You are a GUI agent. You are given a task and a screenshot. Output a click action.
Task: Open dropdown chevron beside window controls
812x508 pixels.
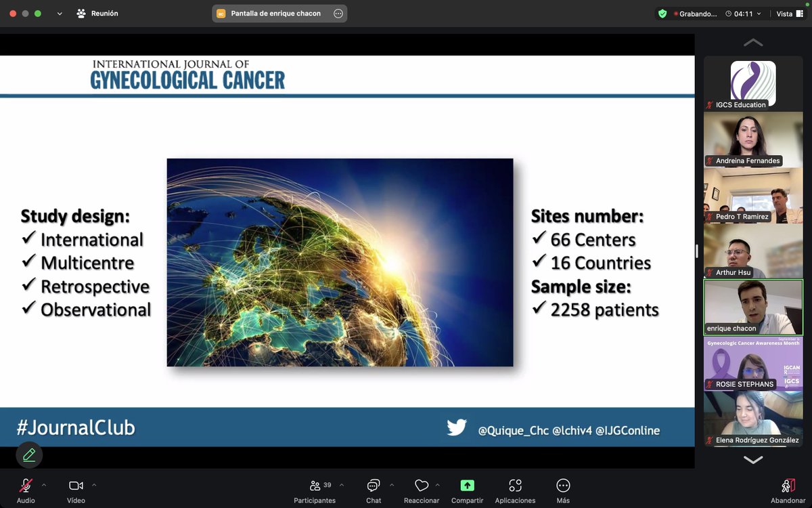[60, 14]
